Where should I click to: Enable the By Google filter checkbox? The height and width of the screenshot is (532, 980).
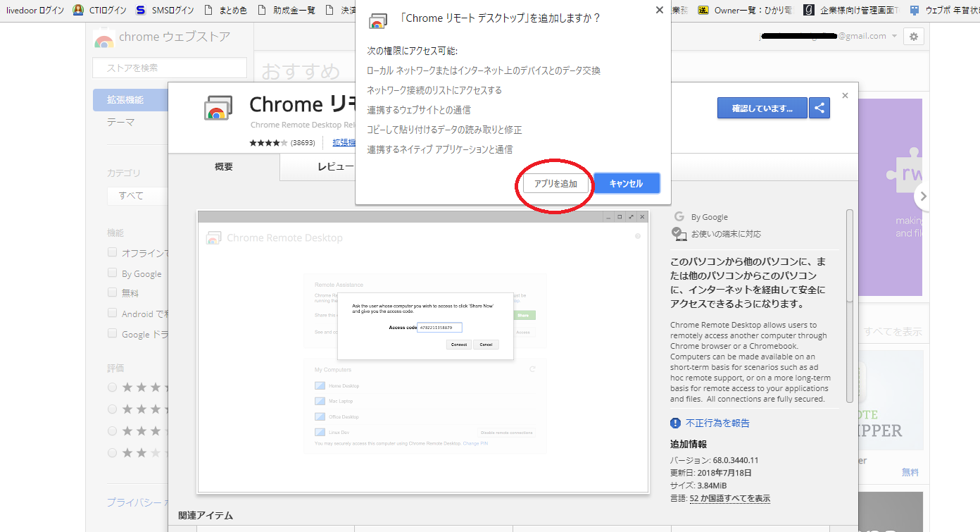click(112, 273)
